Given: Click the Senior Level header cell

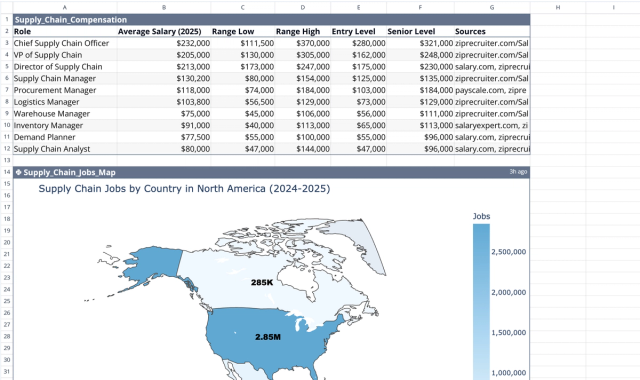Looking at the screenshot, I should tap(420, 31).
